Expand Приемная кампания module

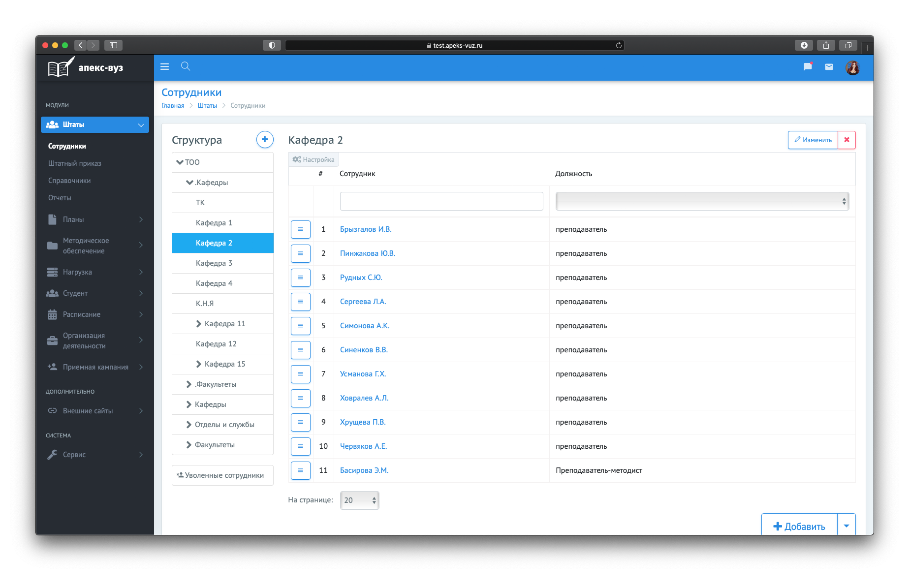coord(95,367)
